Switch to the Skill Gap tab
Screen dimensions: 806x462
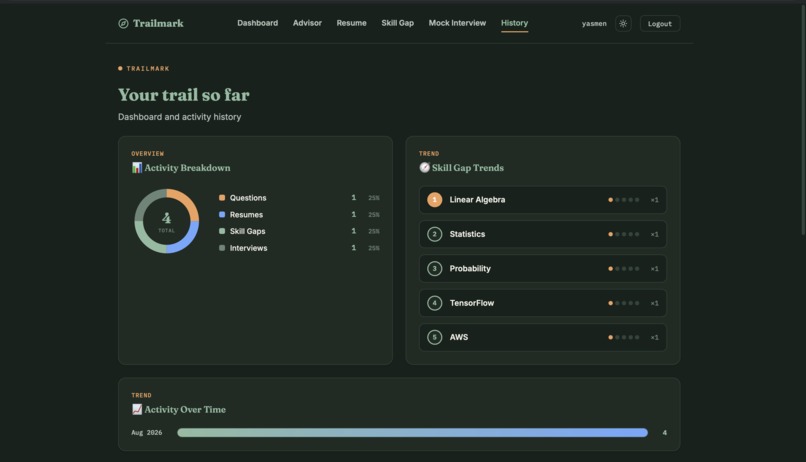pyautogui.click(x=397, y=23)
